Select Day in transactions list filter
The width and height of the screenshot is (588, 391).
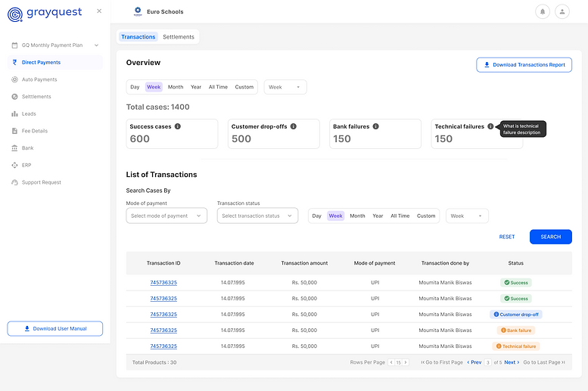[317, 216]
